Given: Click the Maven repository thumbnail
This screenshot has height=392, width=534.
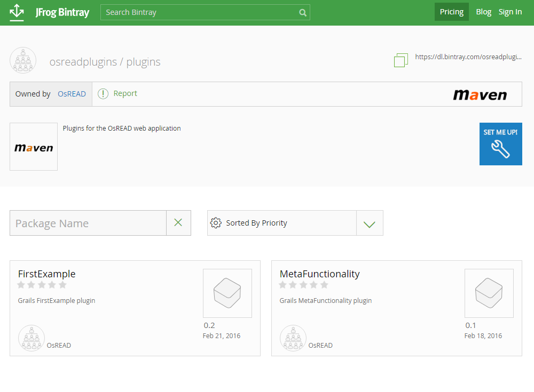Looking at the screenshot, I should 34,147.
